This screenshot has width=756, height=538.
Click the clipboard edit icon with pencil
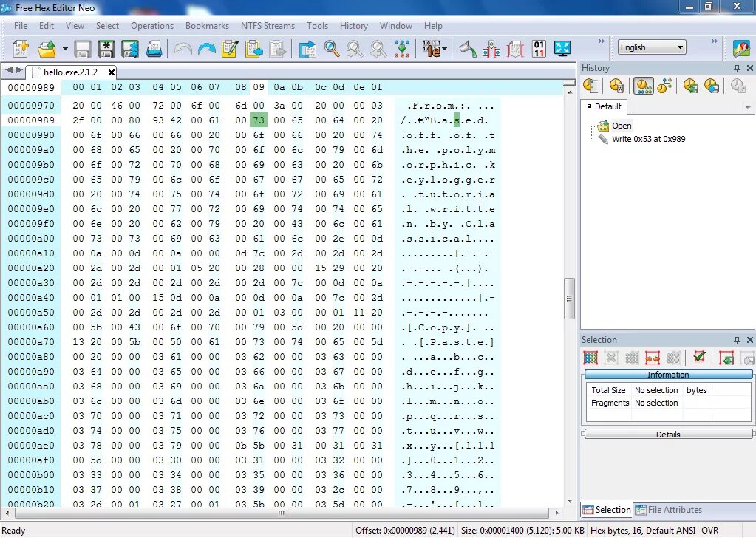(230, 49)
